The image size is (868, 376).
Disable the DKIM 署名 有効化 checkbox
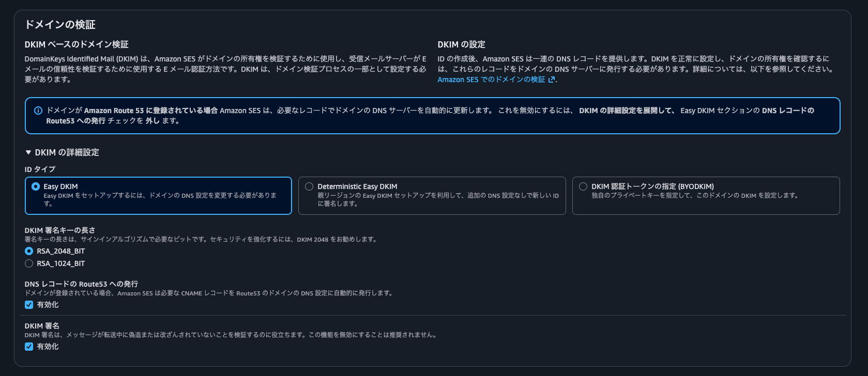(29, 347)
